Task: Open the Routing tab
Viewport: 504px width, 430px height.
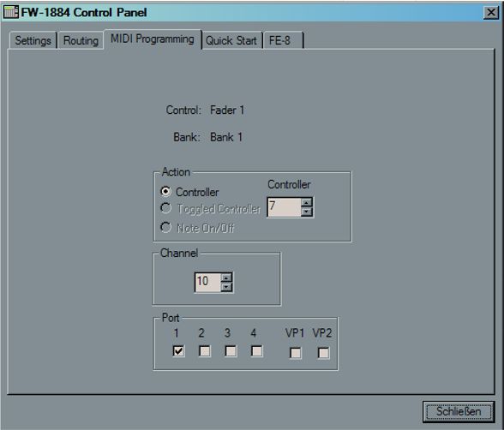Action: (x=81, y=40)
